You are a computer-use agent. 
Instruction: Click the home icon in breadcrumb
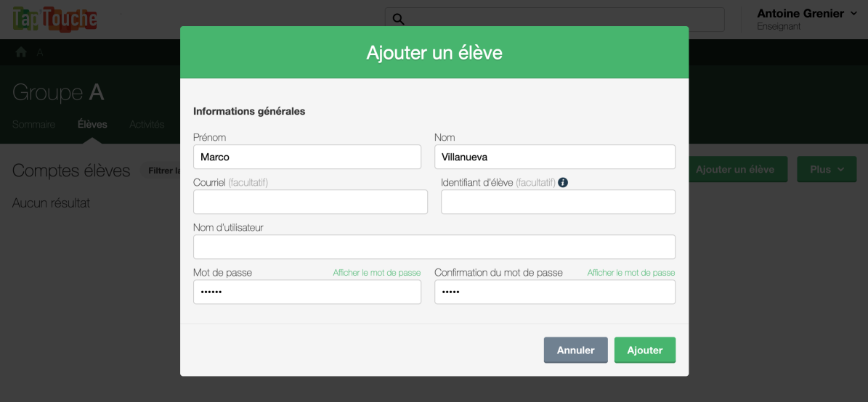(21, 52)
